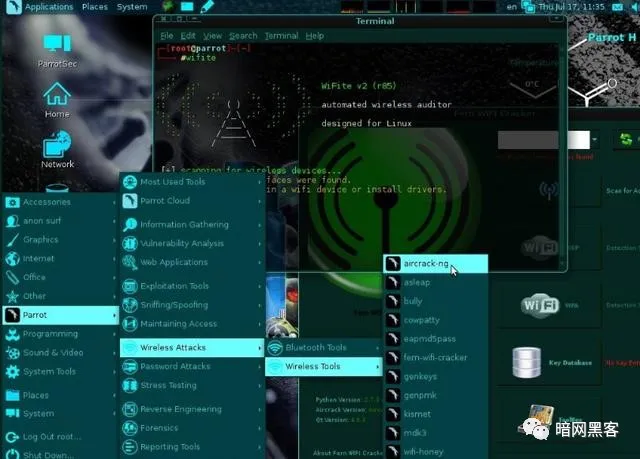The height and width of the screenshot is (459, 640).
Task: Click the Bluetooth Tools wifi icon
Action: click(276, 348)
